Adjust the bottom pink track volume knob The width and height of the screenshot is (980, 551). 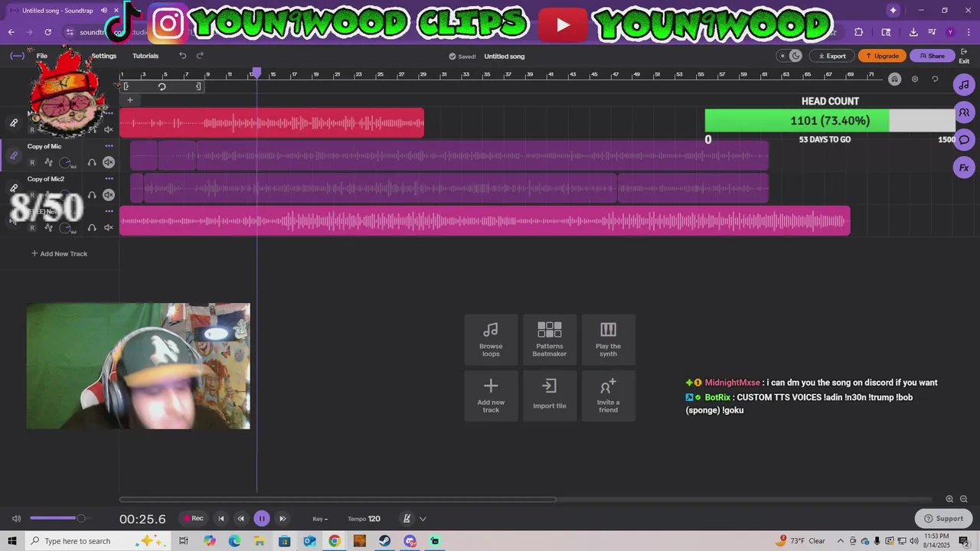[x=67, y=227]
